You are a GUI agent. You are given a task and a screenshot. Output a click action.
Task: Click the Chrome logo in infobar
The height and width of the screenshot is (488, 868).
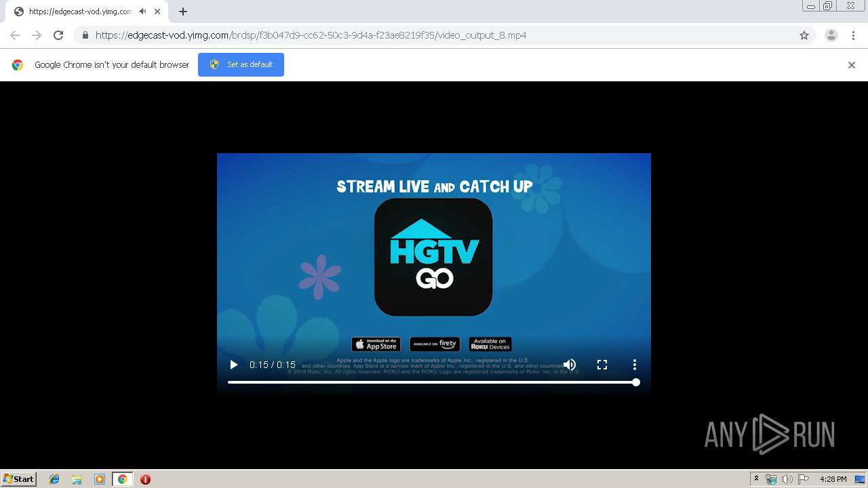pyautogui.click(x=18, y=65)
